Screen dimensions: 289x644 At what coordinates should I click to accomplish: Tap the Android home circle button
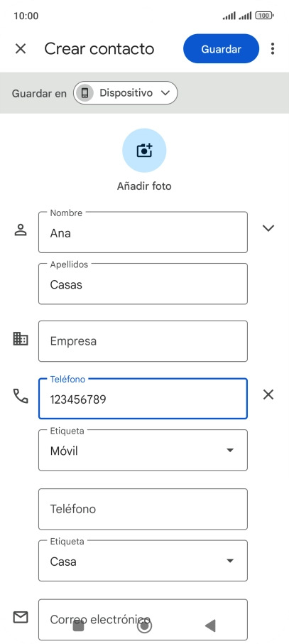point(144,626)
